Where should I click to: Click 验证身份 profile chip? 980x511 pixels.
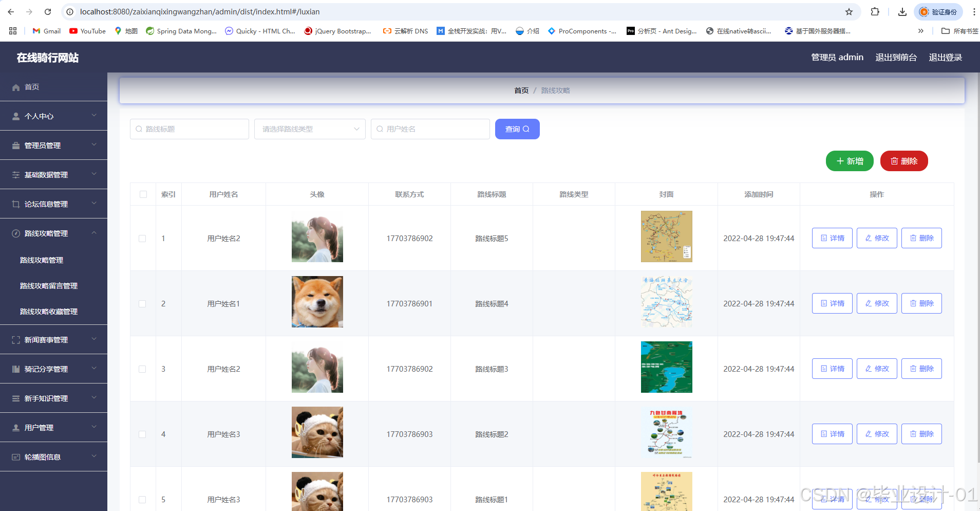938,12
